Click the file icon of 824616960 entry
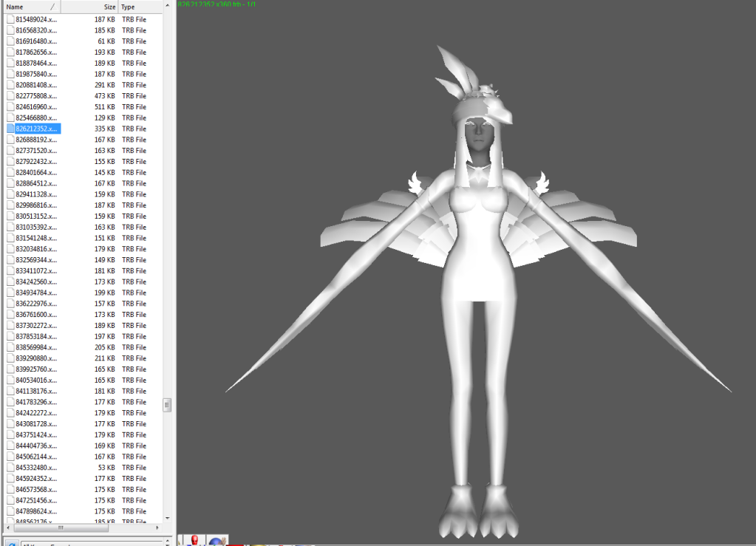756x546 pixels. pos(10,107)
